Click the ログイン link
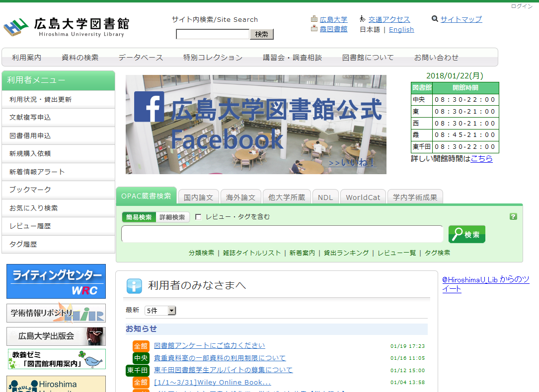The image size is (539, 392). [522, 6]
